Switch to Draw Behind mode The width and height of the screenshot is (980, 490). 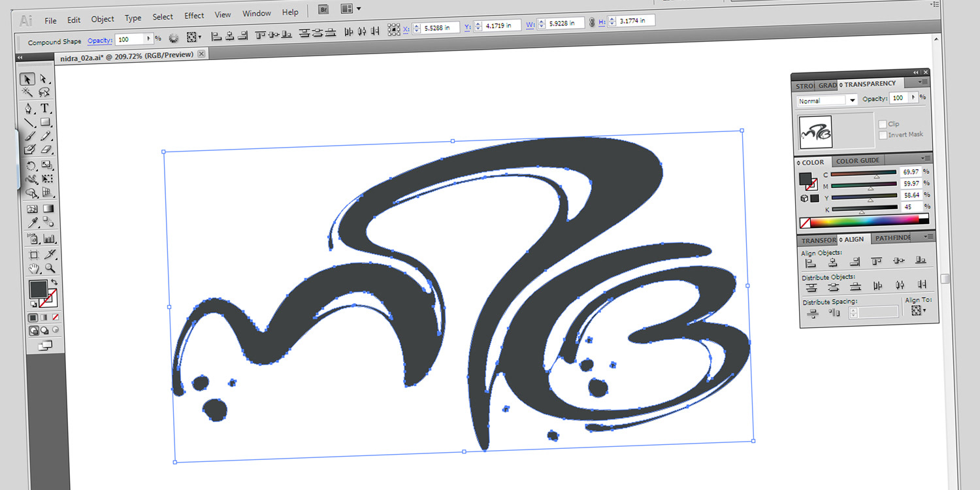tap(44, 331)
